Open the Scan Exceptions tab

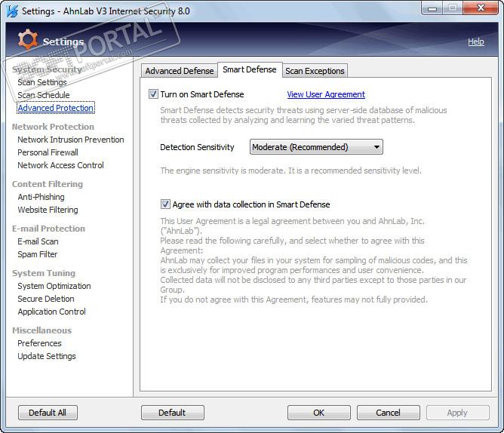pyautogui.click(x=315, y=71)
